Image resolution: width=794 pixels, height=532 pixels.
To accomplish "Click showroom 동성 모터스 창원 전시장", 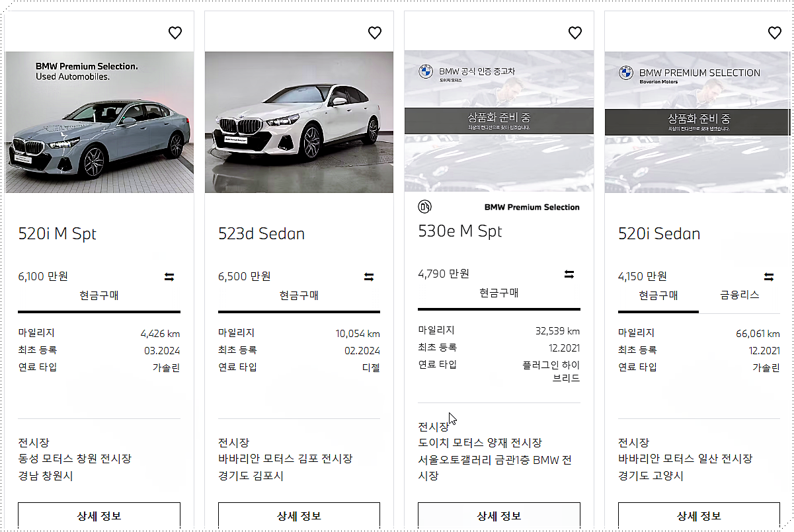I will tap(75, 459).
